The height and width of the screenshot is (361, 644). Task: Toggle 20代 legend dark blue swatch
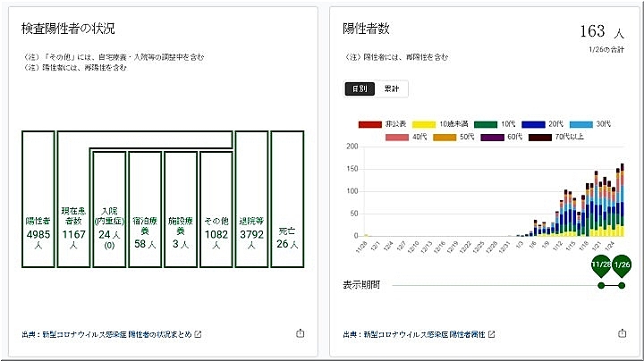[533, 123]
